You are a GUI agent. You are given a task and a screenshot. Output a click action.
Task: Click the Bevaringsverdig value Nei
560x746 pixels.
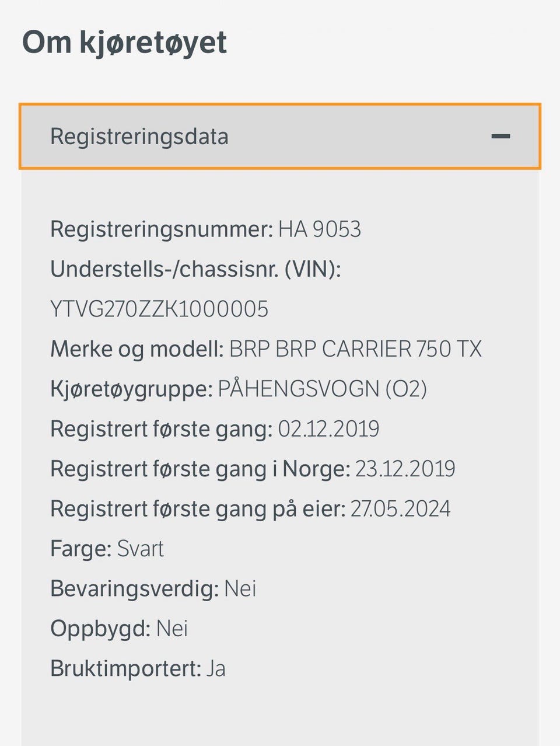click(x=240, y=588)
